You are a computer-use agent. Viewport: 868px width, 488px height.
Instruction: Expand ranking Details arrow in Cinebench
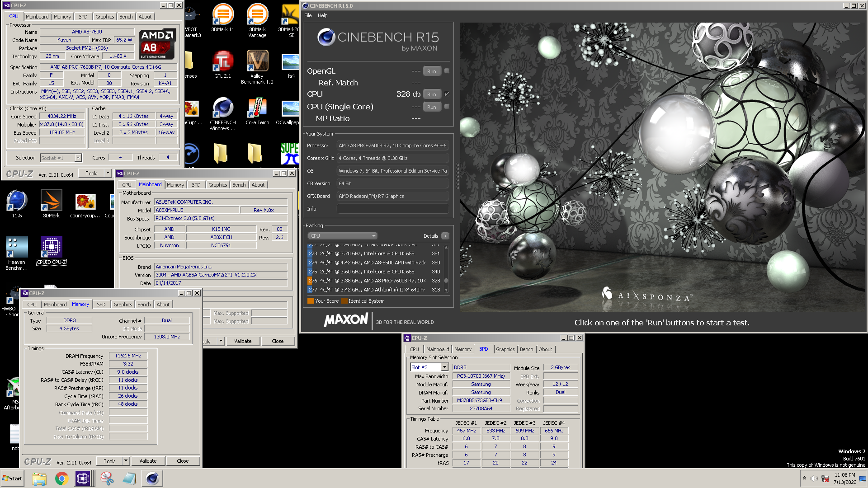tap(445, 236)
